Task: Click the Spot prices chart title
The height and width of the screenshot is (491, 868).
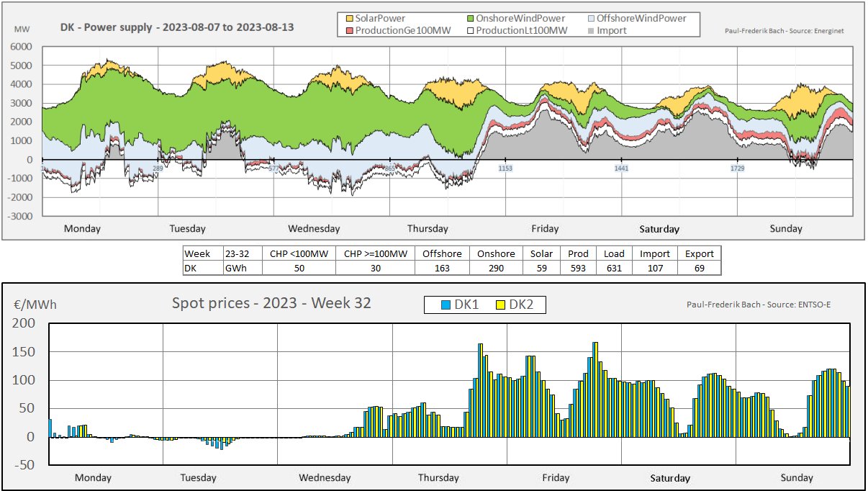Action: coord(271,303)
